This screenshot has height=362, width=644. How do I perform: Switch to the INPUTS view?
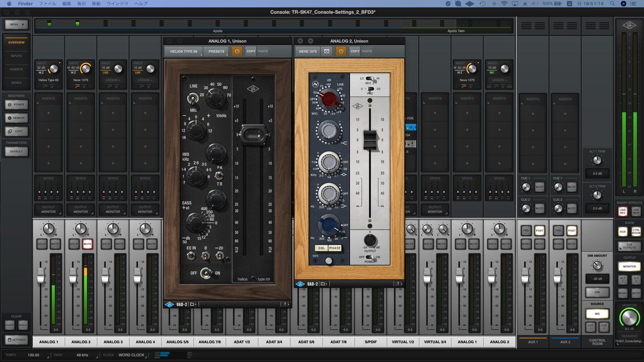[x=16, y=56]
